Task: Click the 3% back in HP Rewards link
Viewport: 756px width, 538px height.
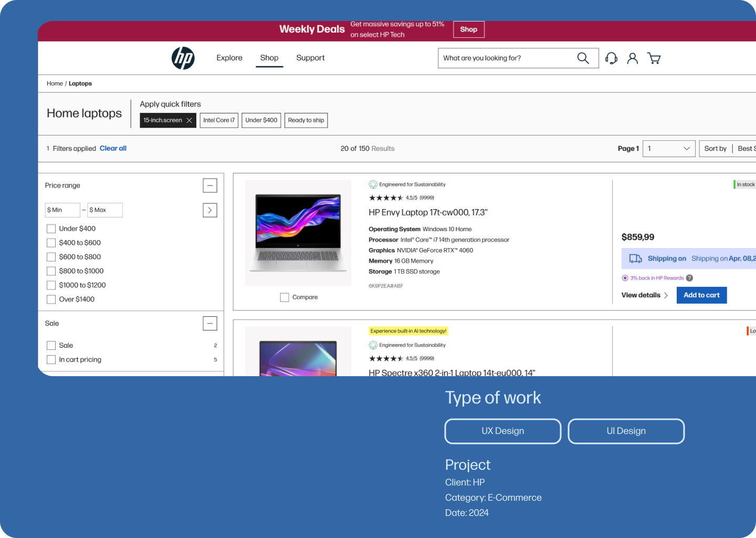Action: 657,278
